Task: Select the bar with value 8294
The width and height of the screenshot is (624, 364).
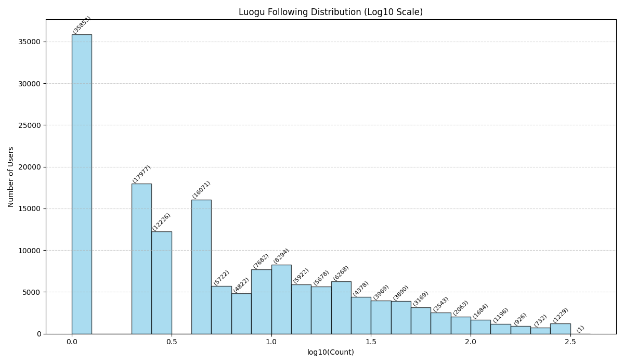Action: click(281, 299)
